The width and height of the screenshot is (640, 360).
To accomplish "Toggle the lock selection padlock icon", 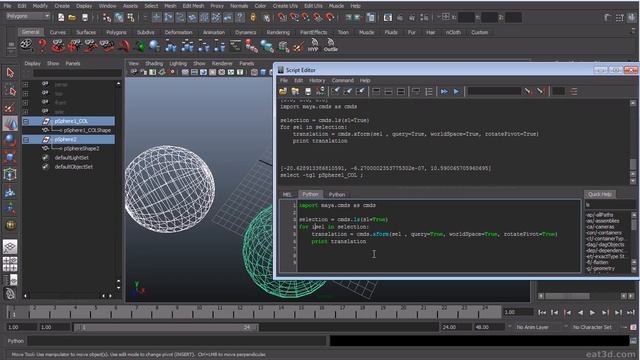I will pyautogui.click(x=253, y=17).
